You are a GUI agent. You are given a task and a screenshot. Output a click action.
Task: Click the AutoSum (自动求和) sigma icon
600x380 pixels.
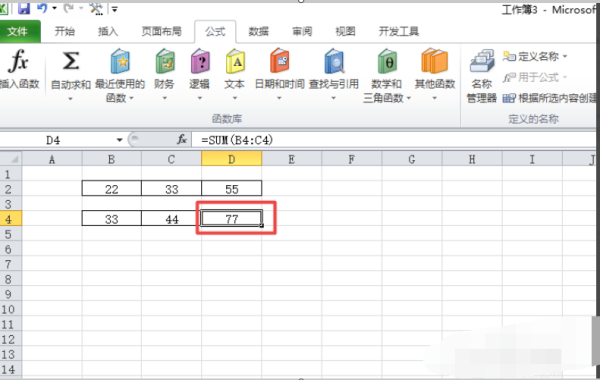pos(71,61)
